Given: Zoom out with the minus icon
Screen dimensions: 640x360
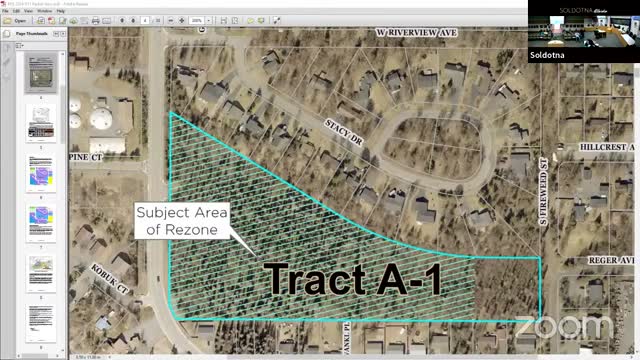Looking at the screenshot, I should point(171,20).
